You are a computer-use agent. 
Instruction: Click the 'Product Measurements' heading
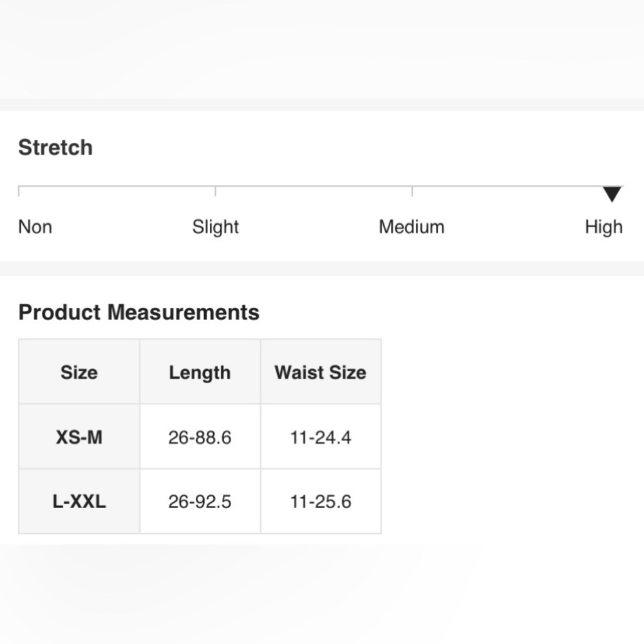pyautogui.click(x=139, y=312)
